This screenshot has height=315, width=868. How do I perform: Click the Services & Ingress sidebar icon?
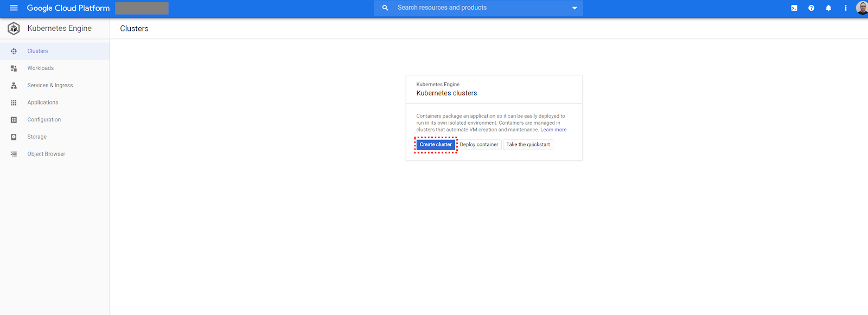click(14, 86)
